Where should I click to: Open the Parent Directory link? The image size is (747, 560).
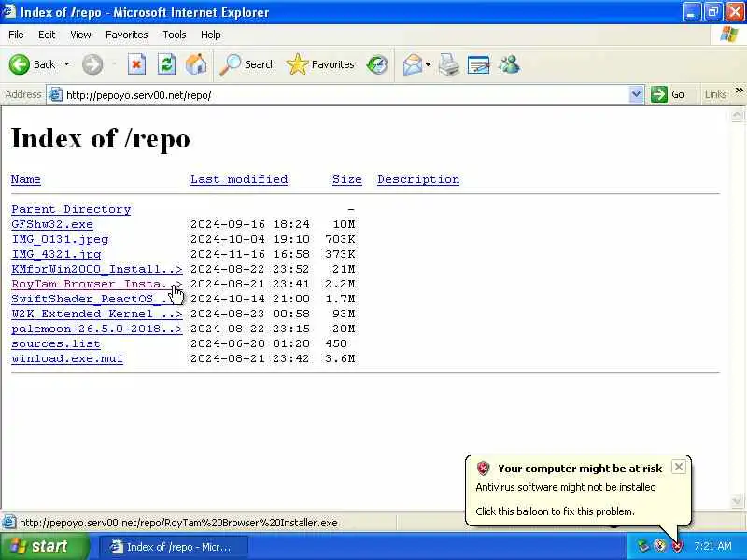click(x=71, y=209)
